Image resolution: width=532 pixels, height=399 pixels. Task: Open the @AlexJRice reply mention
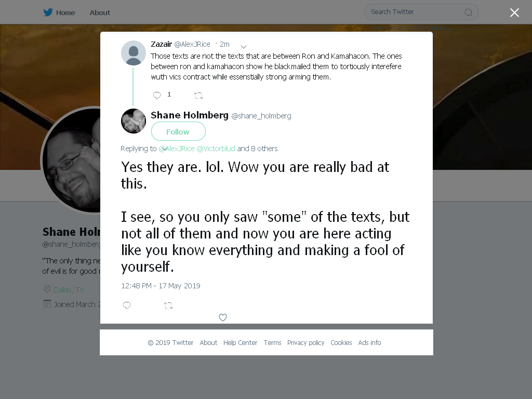pos(177,149)
